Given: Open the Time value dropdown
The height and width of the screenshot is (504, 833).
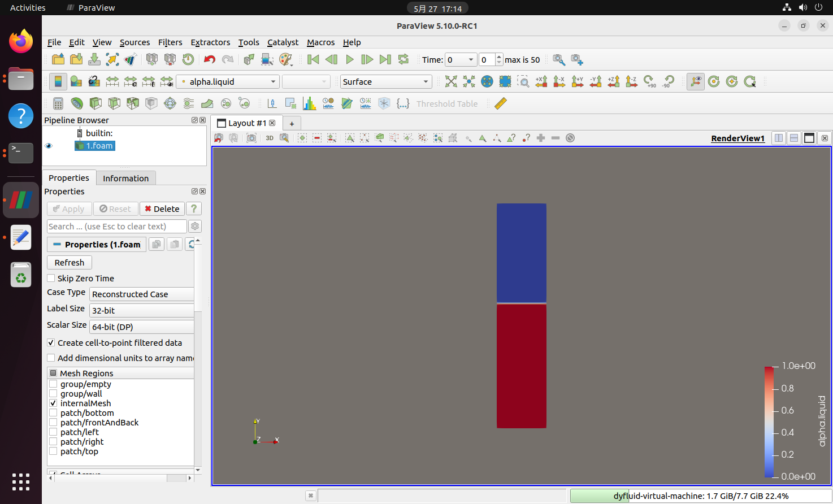Looking at the screenshot, I should (461, 59).
